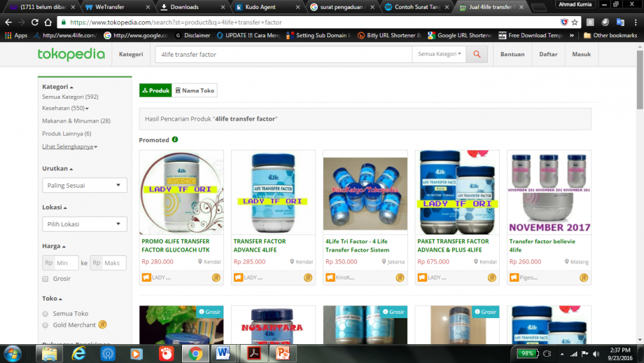Screen dimensions: 644x363
Task: Click gold merchant badge on Rp 350.000 card
Action: (400, 278)
